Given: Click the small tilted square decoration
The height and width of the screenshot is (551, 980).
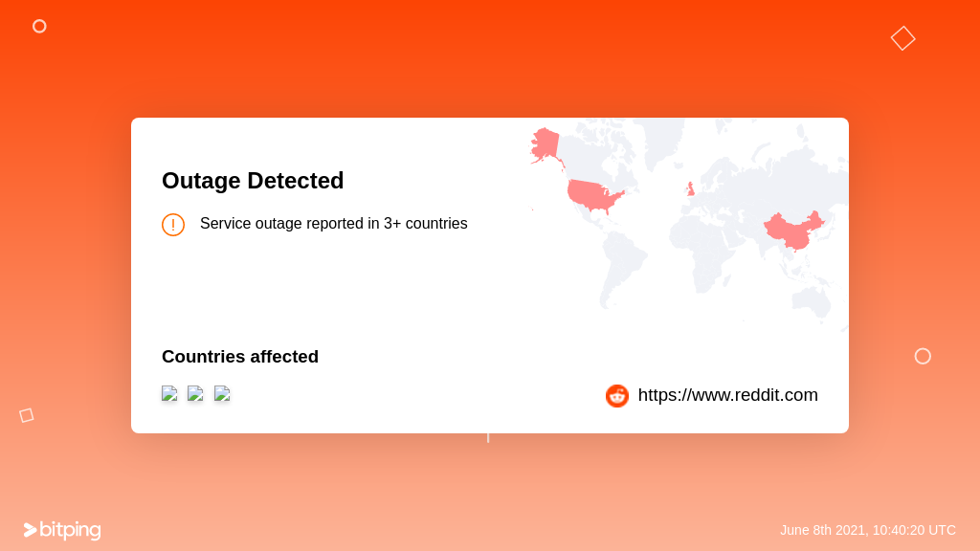Looking at the screenshot, I should coord(26,415).
